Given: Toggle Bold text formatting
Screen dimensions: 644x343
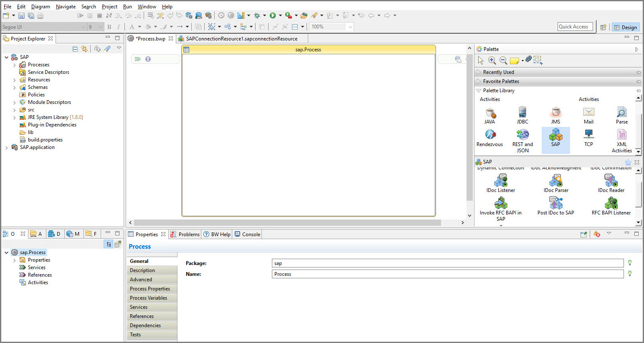Looking at the screenshot, I should [x=109, y=27].
